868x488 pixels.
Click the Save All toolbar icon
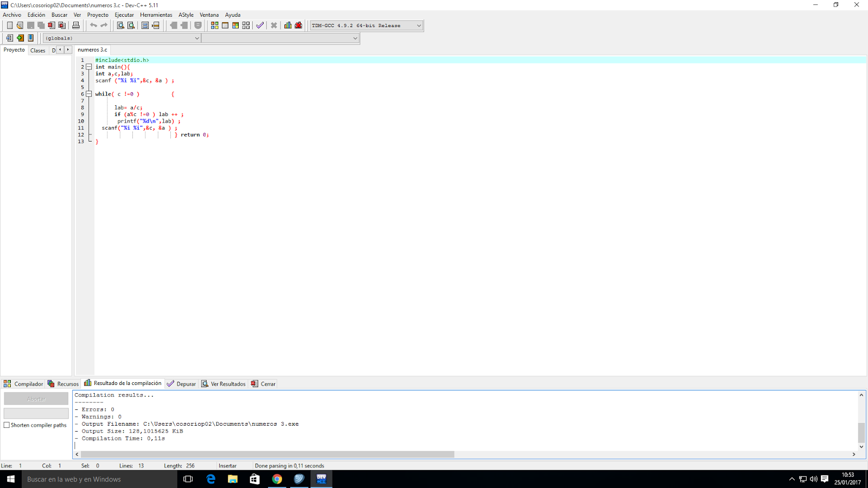click(41, 25)
